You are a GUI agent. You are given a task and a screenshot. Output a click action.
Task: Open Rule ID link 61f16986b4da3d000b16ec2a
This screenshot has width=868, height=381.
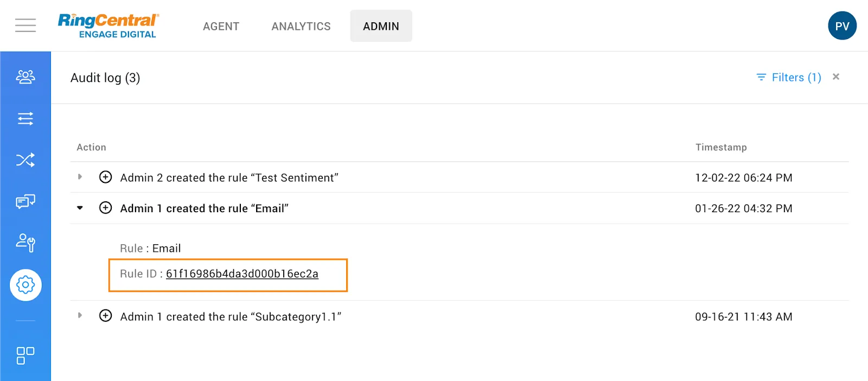[242, 274]
